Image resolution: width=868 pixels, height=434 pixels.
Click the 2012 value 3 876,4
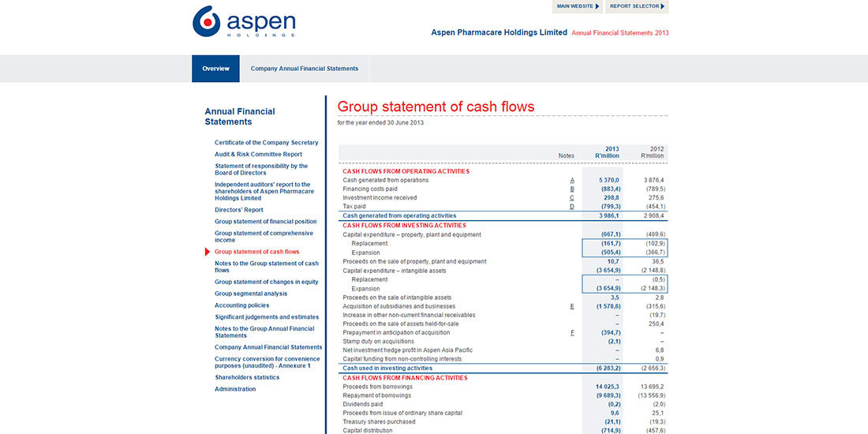click(654, 181)
